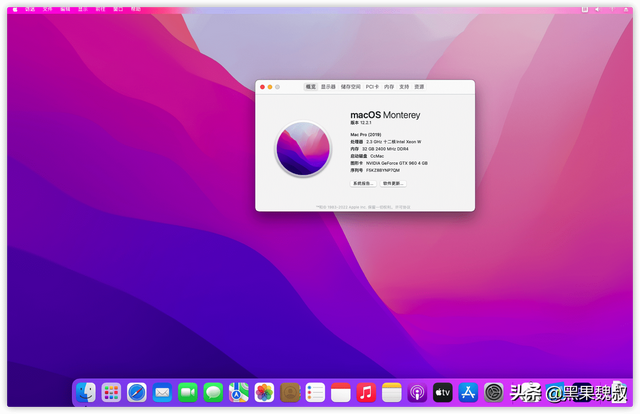Select the PCI卡 tab
Viewport: 640px width, 414px height.
click(x=372, y=87)
